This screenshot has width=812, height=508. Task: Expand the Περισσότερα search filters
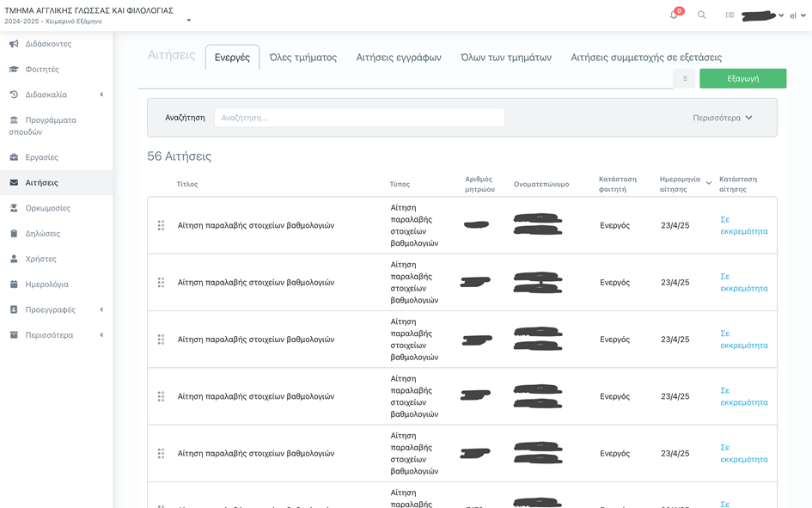point(723,118)
